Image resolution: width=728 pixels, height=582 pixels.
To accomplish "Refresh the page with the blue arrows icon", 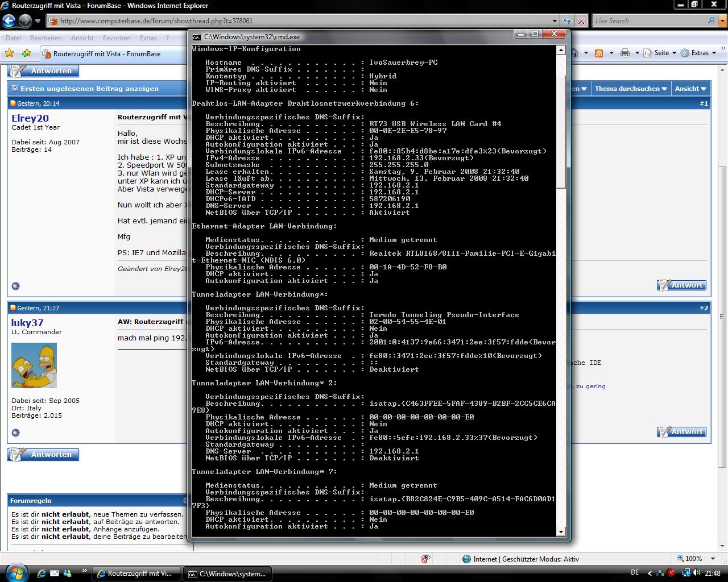I will tap(567, 21).
